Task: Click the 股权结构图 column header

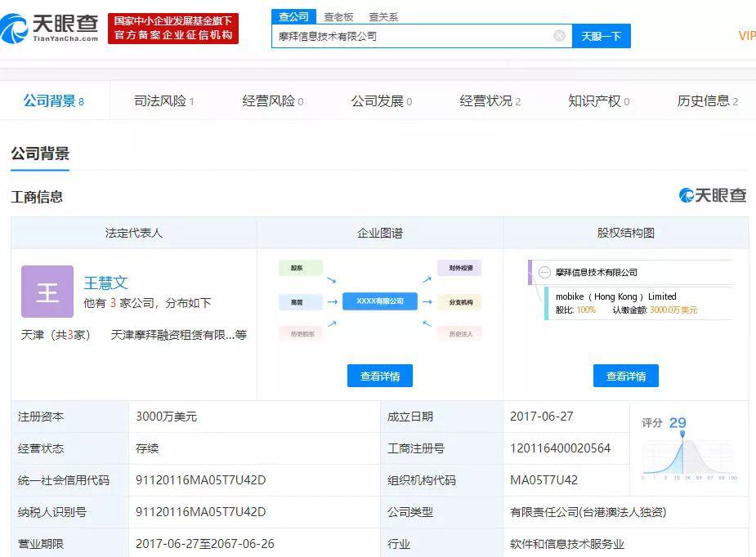Action: point(626,234)
